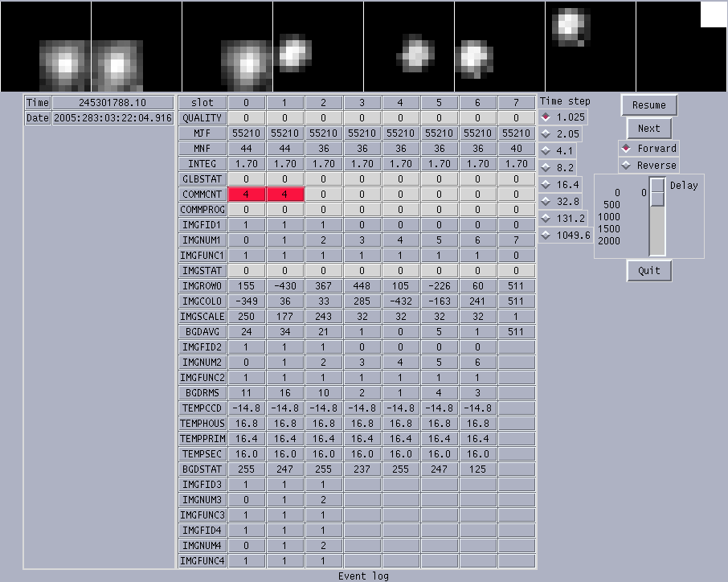Click the IMGCOL0 value -349
The image size is (728, 582).
pos(246,301)
